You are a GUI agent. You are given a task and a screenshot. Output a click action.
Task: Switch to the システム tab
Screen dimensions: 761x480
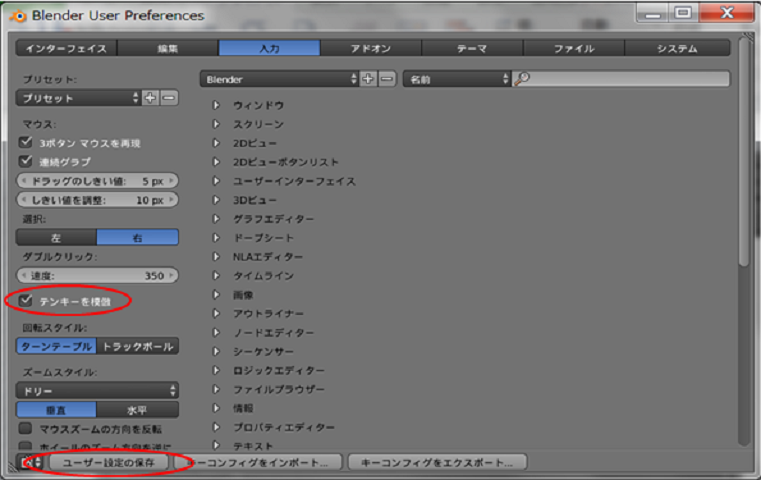676,48
